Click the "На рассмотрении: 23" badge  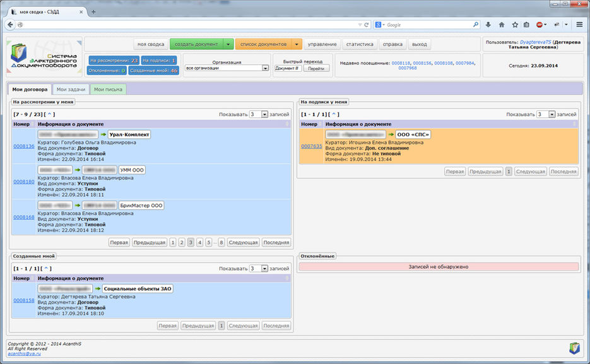point(114,60)
